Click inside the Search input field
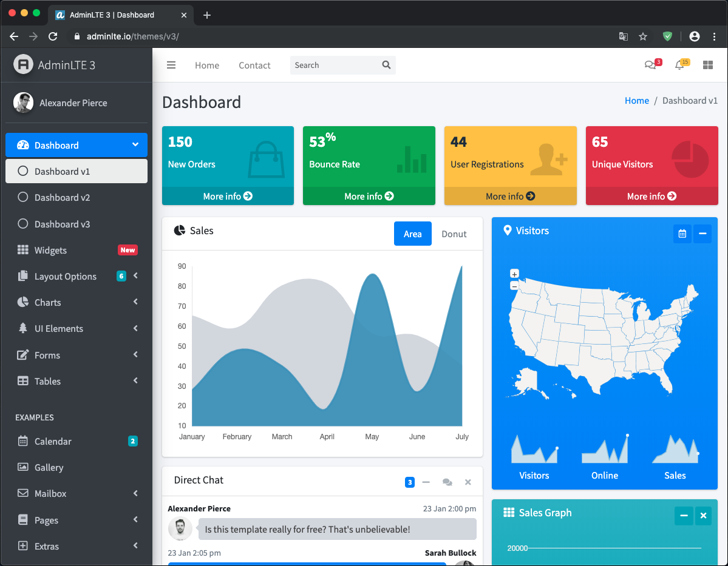The image size is (728, 566). click(333, 65)
